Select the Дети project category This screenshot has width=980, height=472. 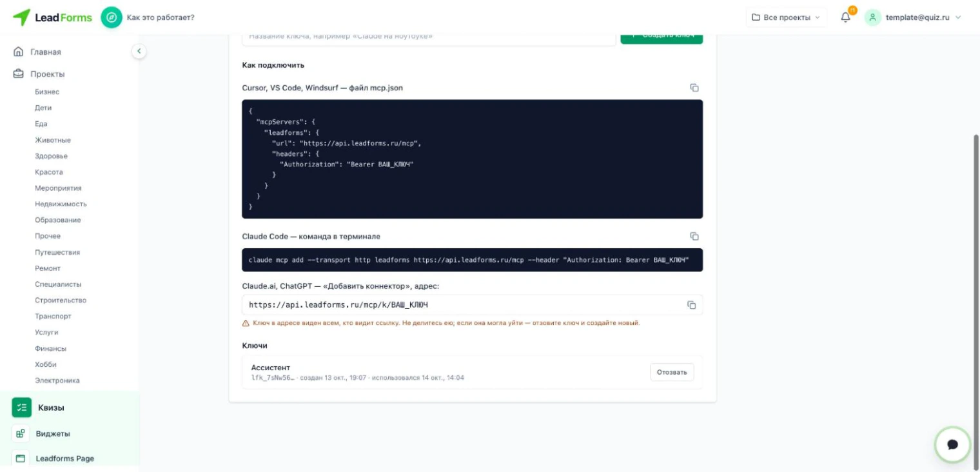click(x=43, y=108)
